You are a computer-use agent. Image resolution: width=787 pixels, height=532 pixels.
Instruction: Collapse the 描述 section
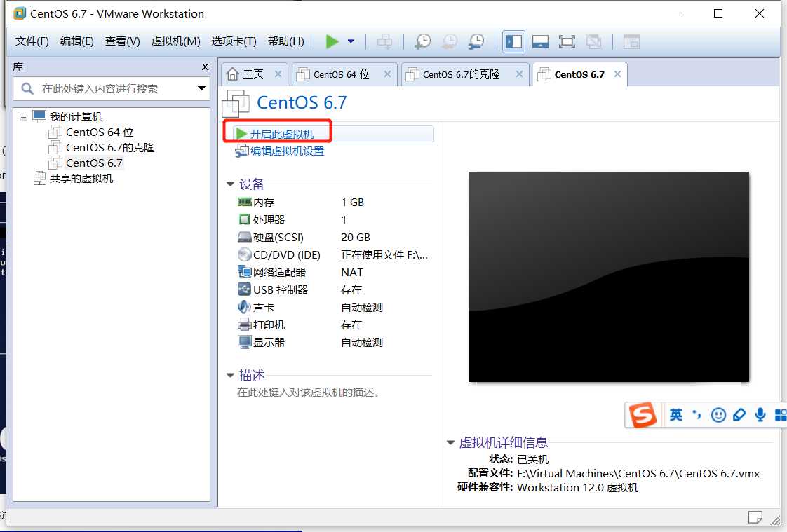coord(230,375)
